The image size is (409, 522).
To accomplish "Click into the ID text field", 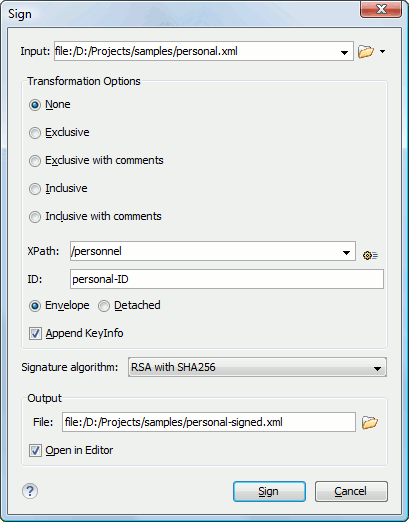I will (227, 279).
